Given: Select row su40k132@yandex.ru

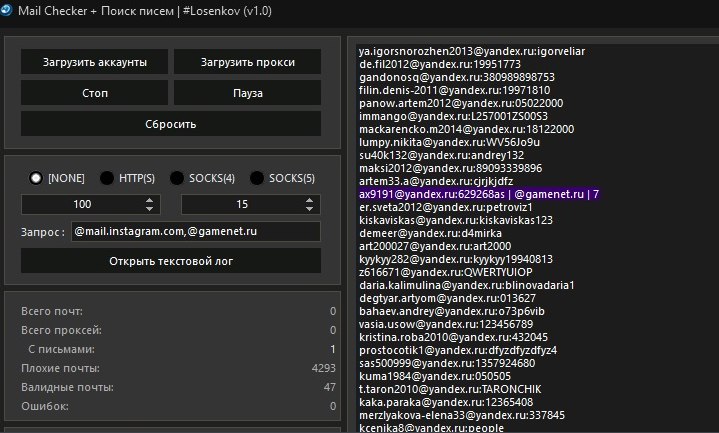Looking at the screenshot, I should pyautogui.click(x=441, y=155).
